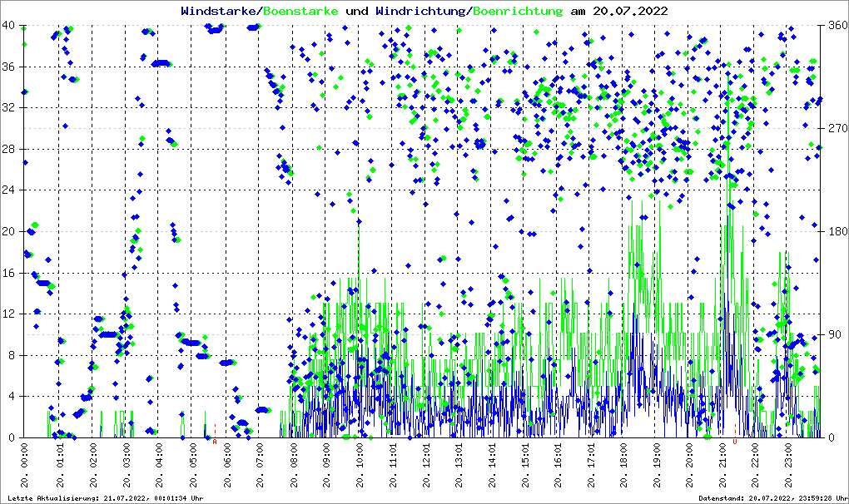Select the '20. 23:00' time axis label
The image size is (849, 504).
click(x=789, y=465)
